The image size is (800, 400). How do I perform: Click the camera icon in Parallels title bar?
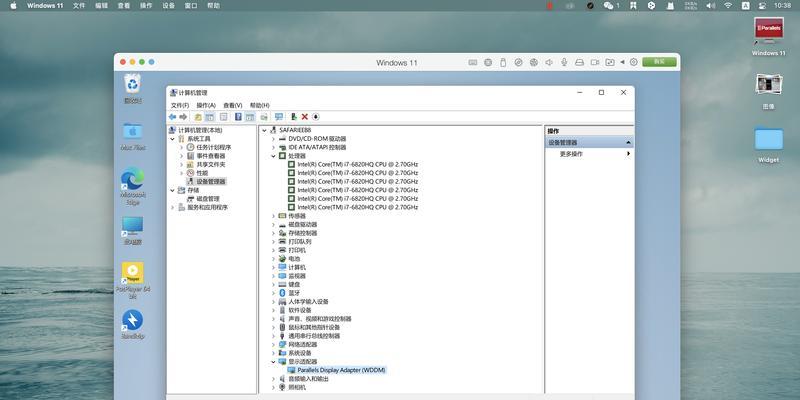click(595, 62)
